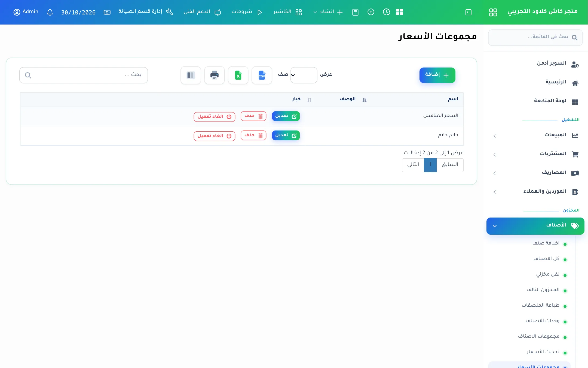The width and height of the screenshot is (588, 368).
Task: Click the home icon for الرئيسية
Action: click(x=575, y=83)
